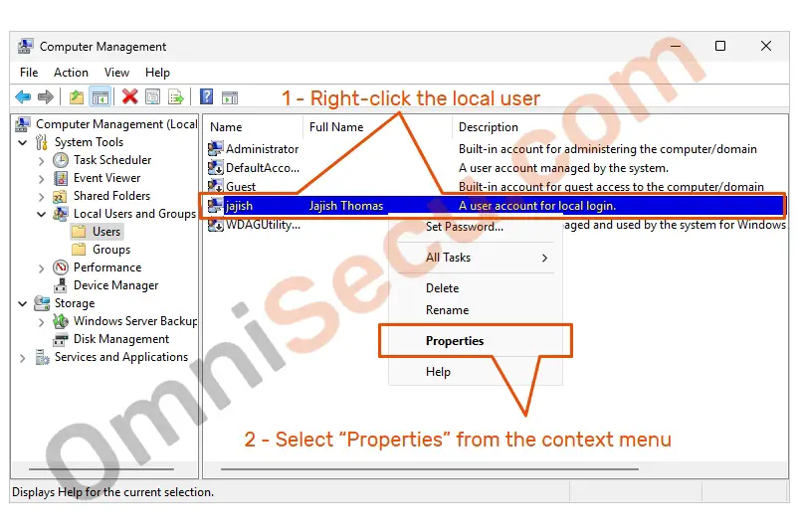Select Computer Management (Local) root node
The image size is (799, 532).
106,124
